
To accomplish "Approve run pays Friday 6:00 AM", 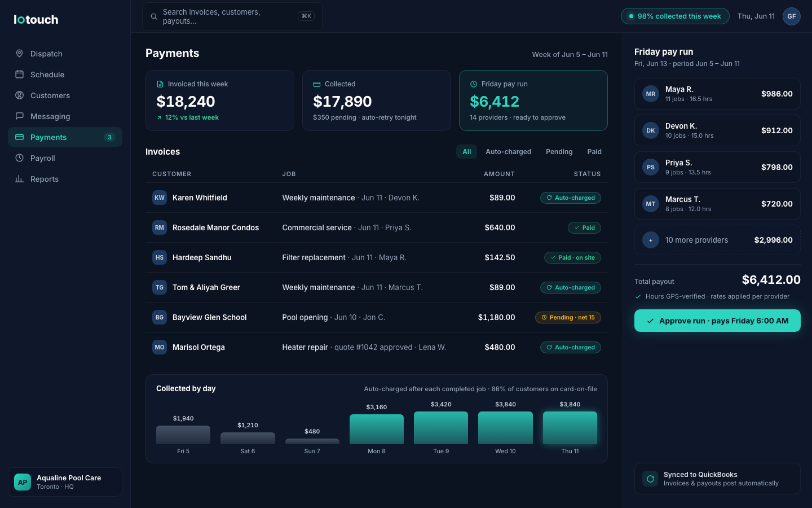I will click(x=717, y=321).
